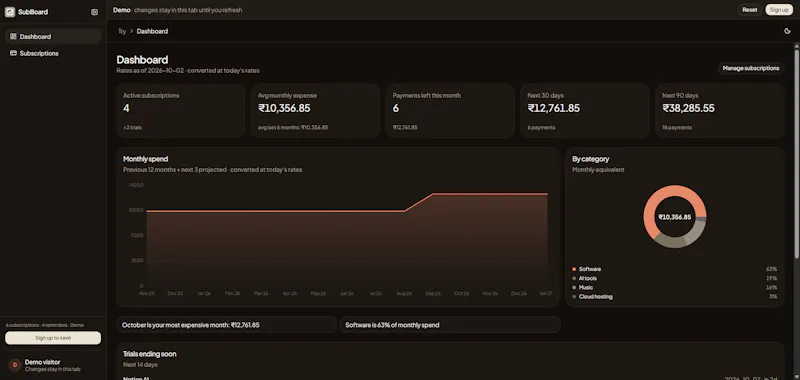
Task: Click the 6 subscriptions 4 reminders status text
Action: coord(45,325)
